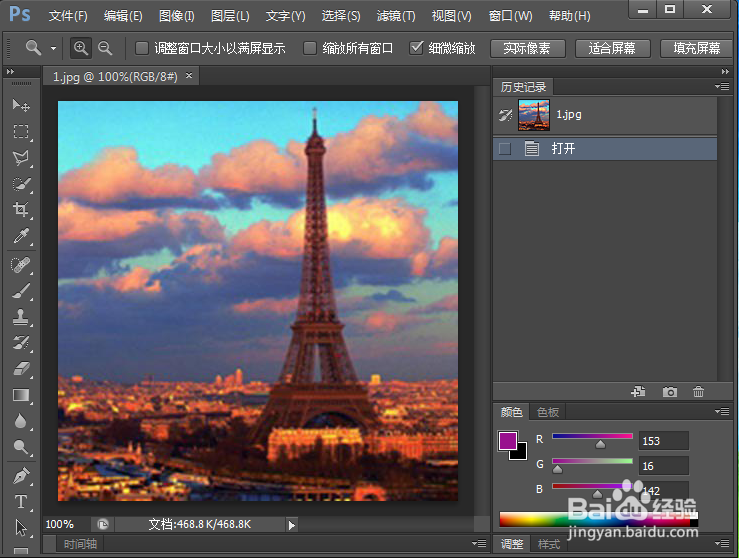This screenshot has height=558, width=739.
Task: Click the Zoom In mode icon
Action: click(x=81, y=48)
